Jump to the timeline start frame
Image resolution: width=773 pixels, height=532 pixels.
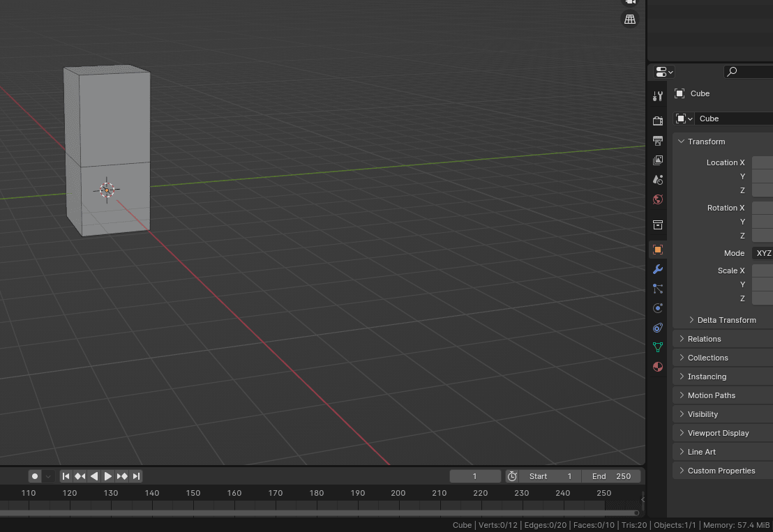66,476
